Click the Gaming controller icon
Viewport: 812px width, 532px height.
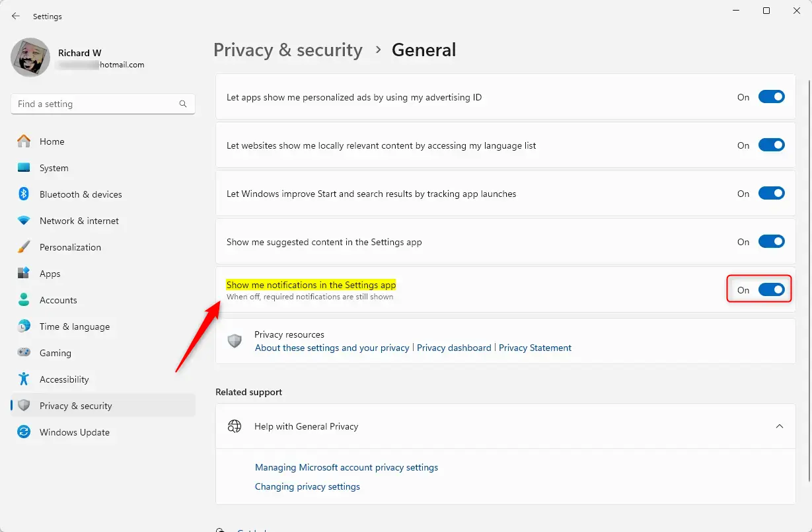tap(24, 353)
